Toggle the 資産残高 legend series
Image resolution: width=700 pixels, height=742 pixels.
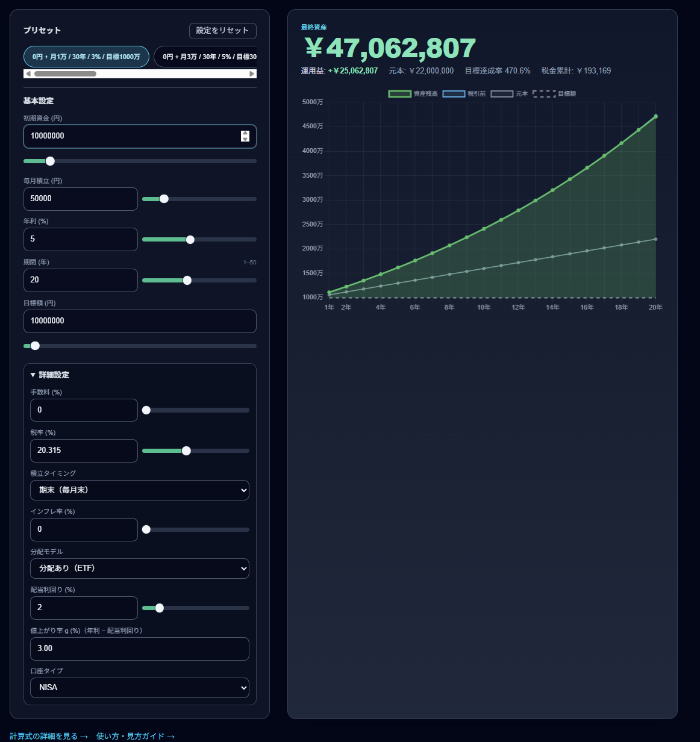[413, 94]
